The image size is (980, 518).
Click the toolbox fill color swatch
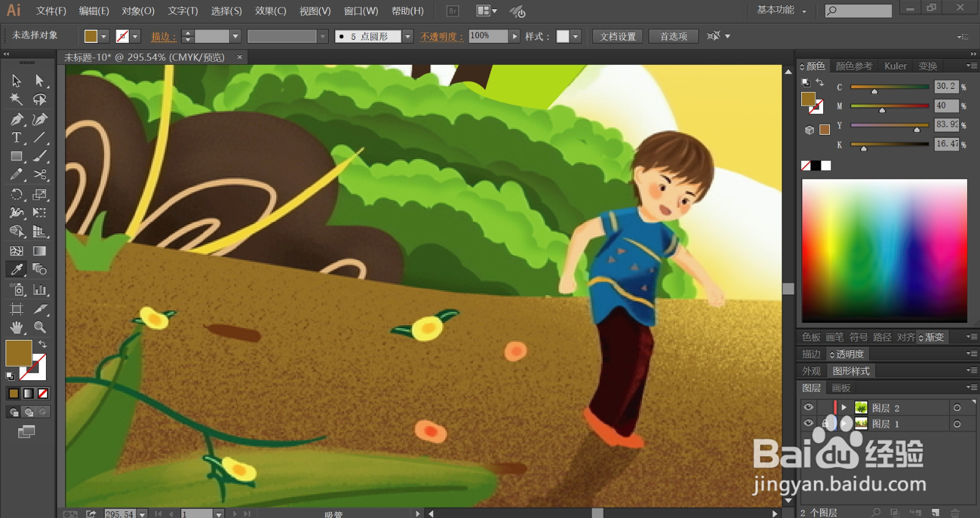(x=18, y=353)
